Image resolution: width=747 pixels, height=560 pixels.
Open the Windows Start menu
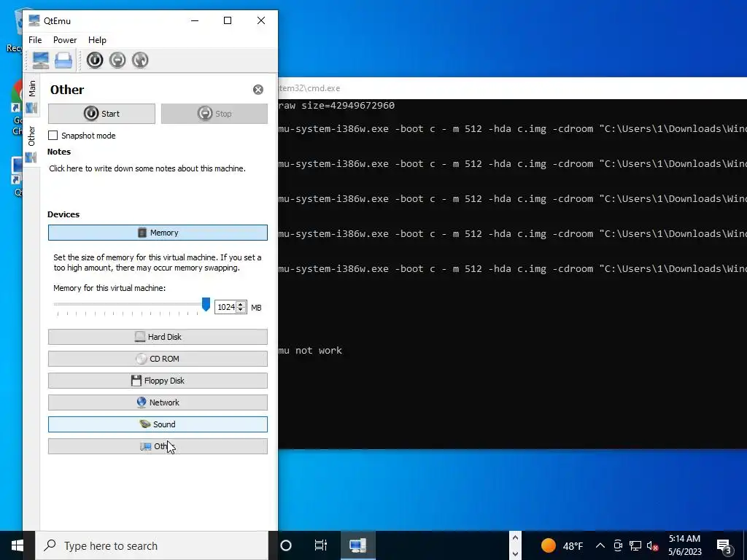click(18, 545)
